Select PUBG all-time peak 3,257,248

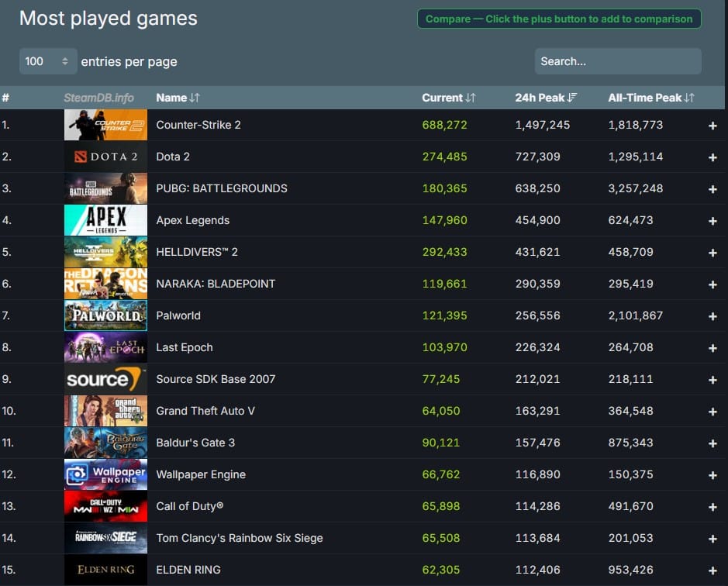pos(636,188)
